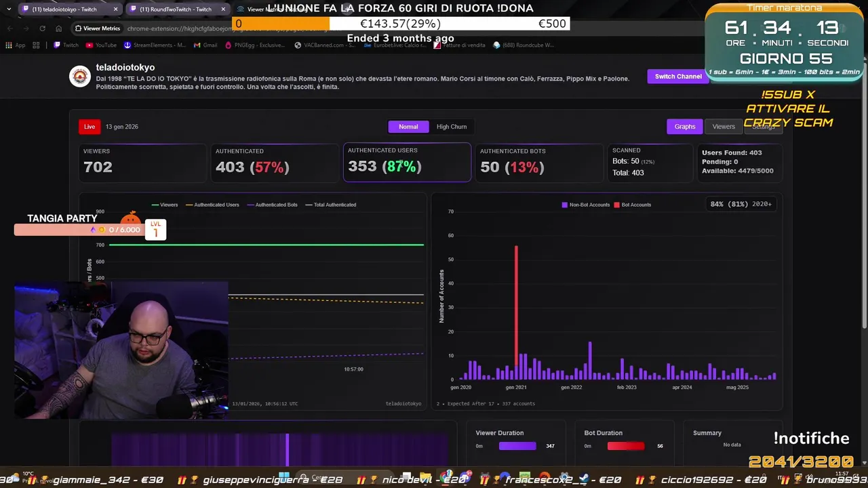Open the Roundcube webmail bookmark
868x488 pixels.
[x=524, y=45]
